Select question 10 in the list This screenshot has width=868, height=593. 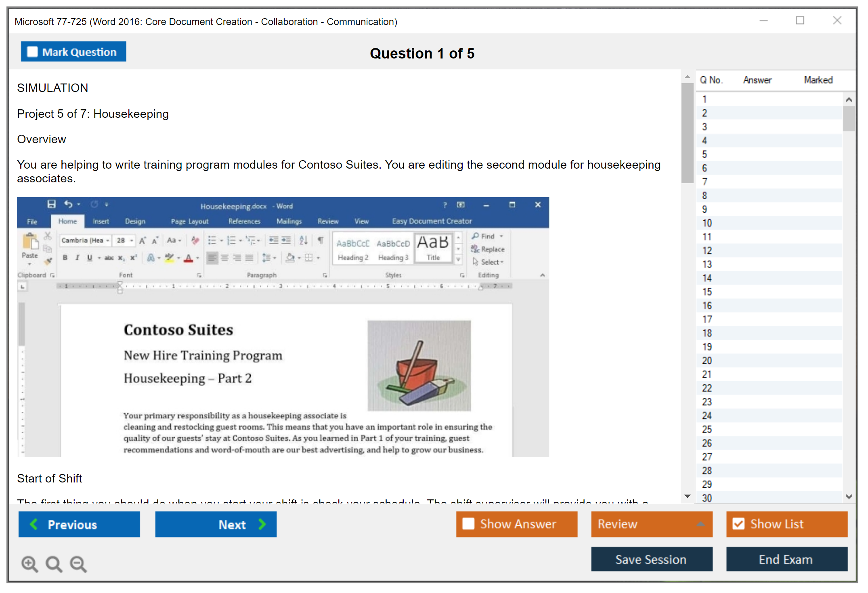pos(707,223)
